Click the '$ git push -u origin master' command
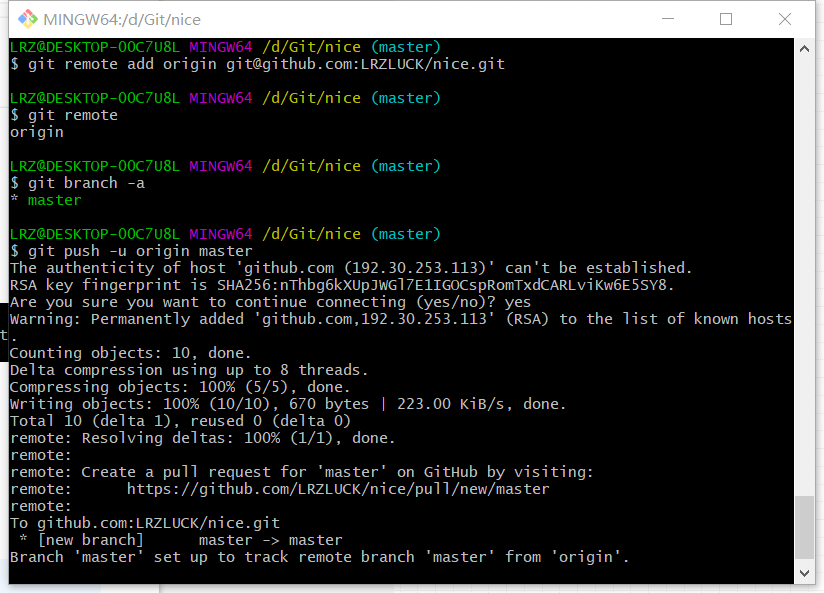 (131, 251)
